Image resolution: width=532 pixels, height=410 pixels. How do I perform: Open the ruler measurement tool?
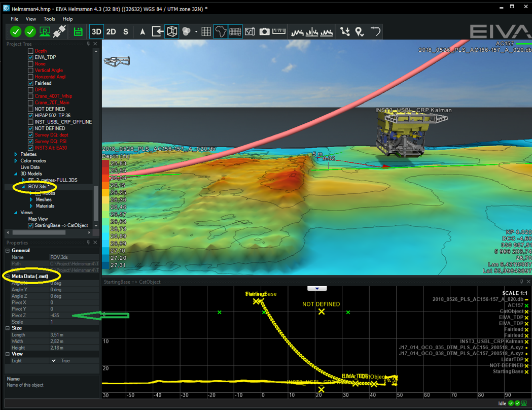[278, 31]
